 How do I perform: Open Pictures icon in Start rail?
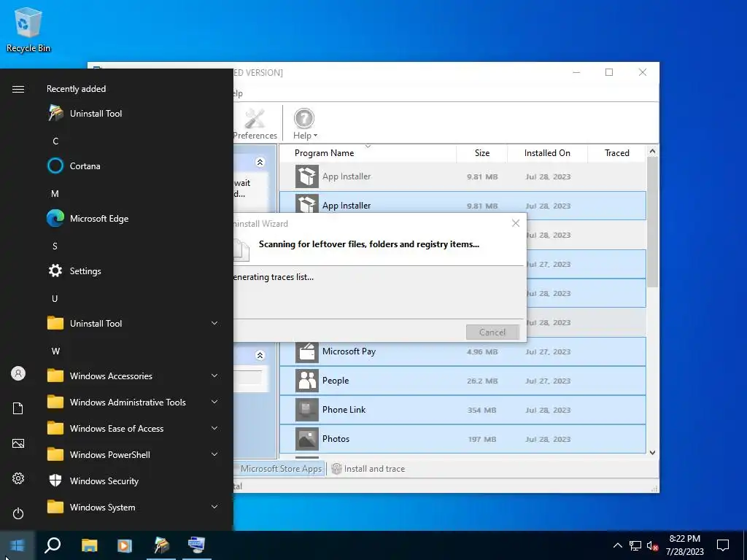pyautogui.click(x=18, y=443)
